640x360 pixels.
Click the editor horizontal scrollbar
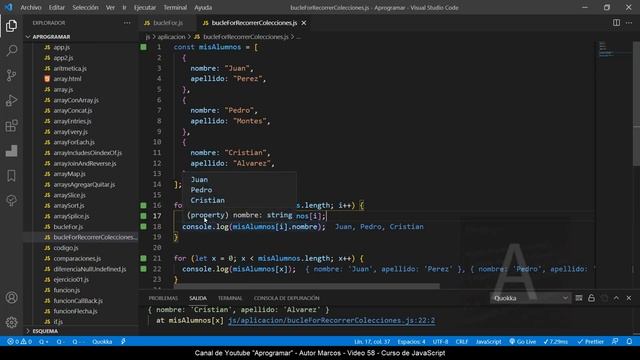coord(306,286)
